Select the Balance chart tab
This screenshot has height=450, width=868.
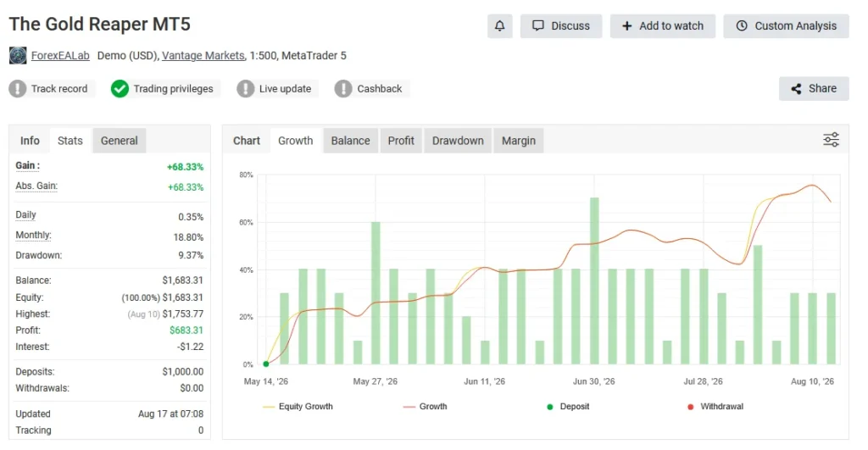[x=350, y=141]
